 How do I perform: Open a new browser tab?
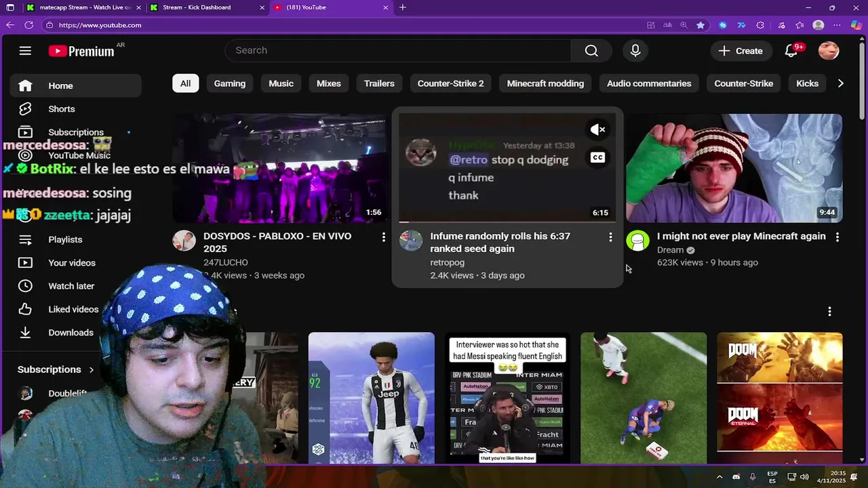coord(403,7)
